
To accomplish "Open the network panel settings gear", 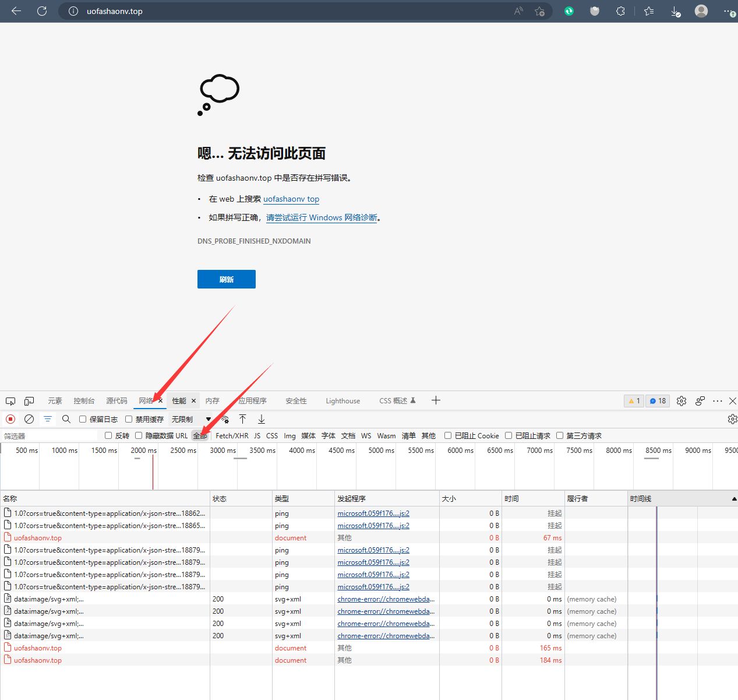I will point(733,419).
